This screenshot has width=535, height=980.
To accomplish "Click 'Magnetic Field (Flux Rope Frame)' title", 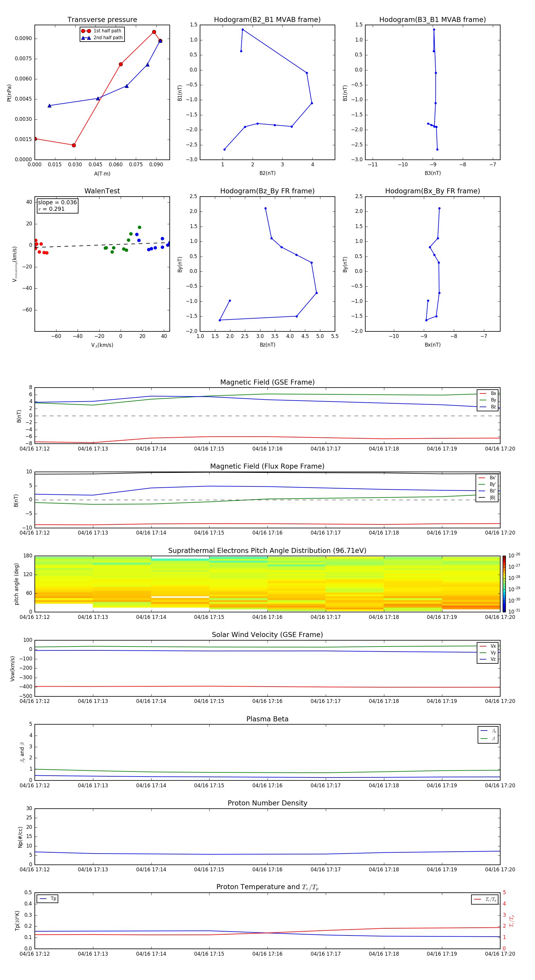I will coord(267,467).
